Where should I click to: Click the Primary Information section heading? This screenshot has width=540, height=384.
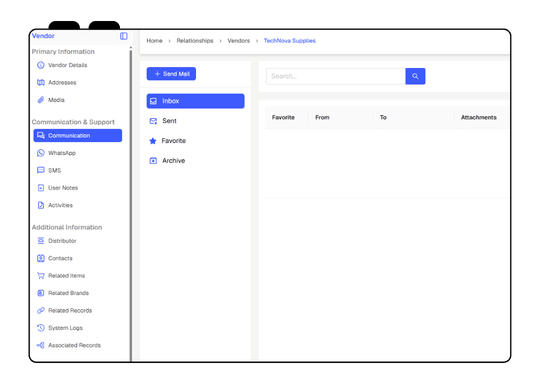pyautogui.click(x=63, y=52)
